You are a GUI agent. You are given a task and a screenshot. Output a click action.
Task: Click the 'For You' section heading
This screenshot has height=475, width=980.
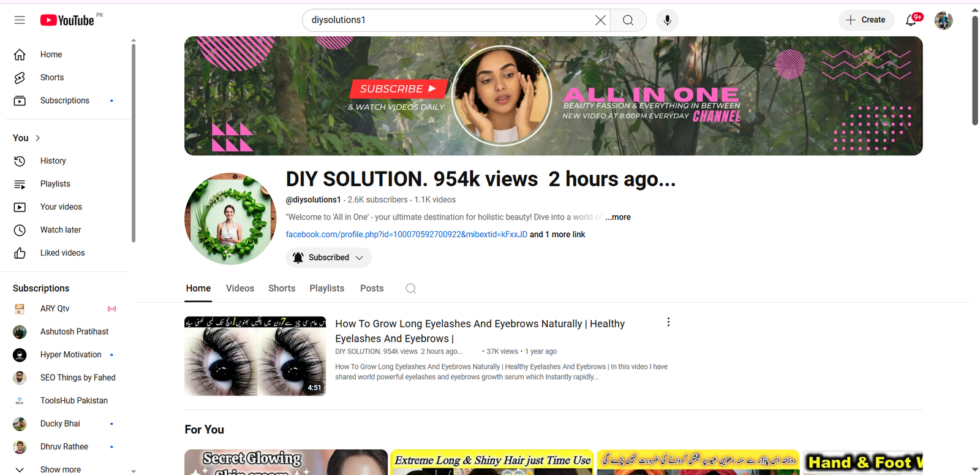tap(205, 430)
